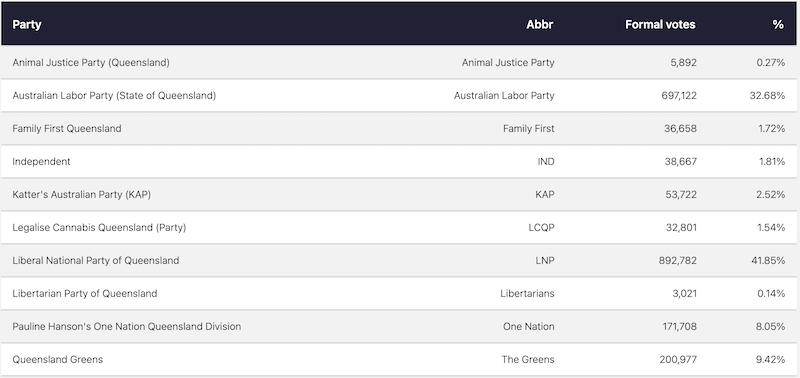
Task: Select Australian Labor Party (State of Queensland)
Action: click(x=114, y=95)
